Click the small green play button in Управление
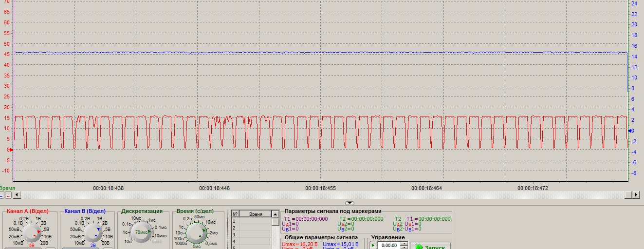Screen dimensions: 644x249 373,246
